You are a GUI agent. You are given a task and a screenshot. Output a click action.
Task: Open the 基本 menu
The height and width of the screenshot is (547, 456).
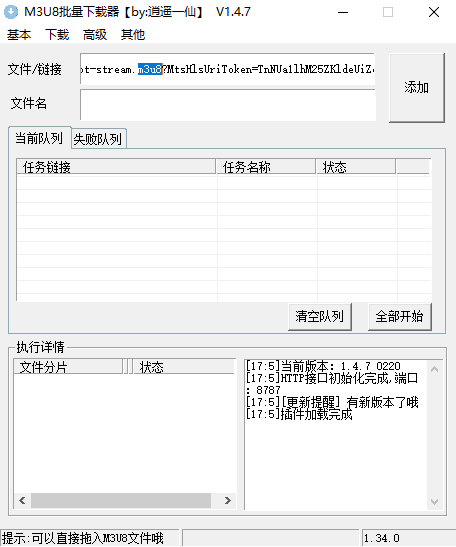coord(19,35)
